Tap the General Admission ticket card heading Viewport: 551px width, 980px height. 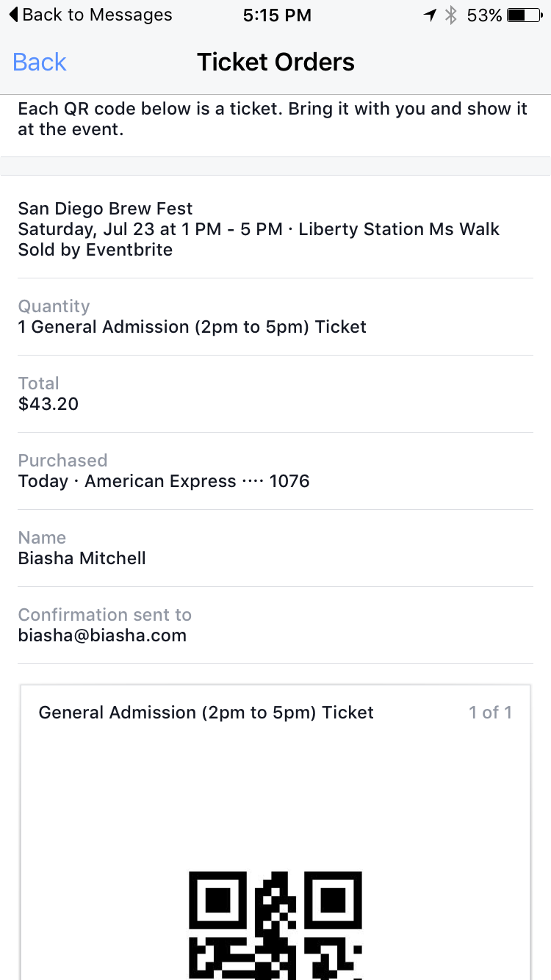pos(206,713)
